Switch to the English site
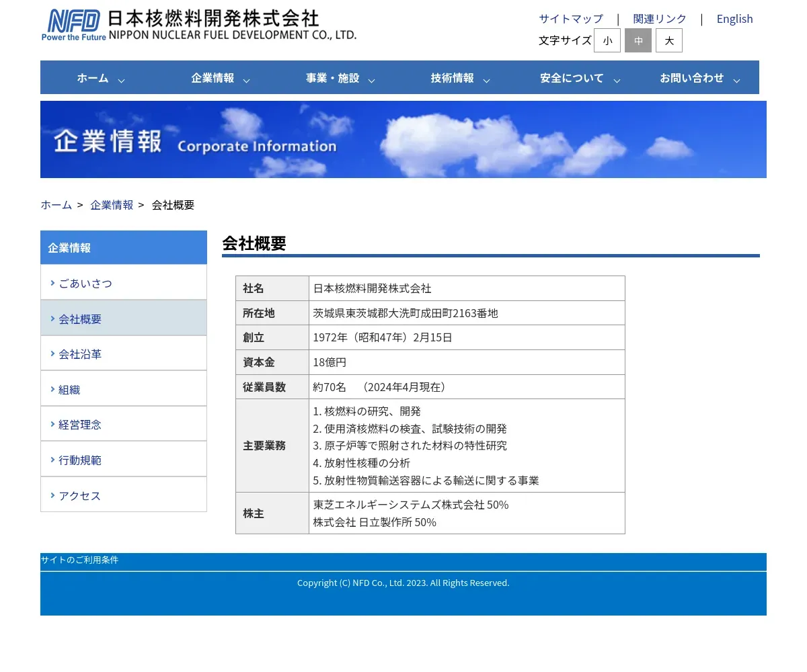Image resolution: width=807 pixels, height=672 pixels. (x=734, y=19)
